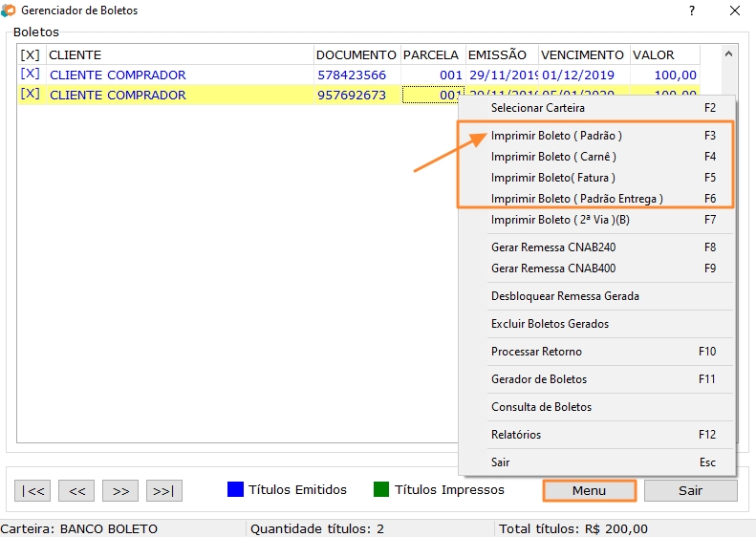Toggle the select-all [X] header checkbox

coord(30,54)
